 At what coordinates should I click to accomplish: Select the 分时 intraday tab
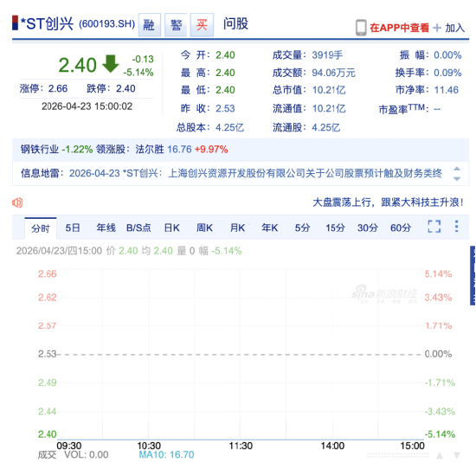click(41, 228)
